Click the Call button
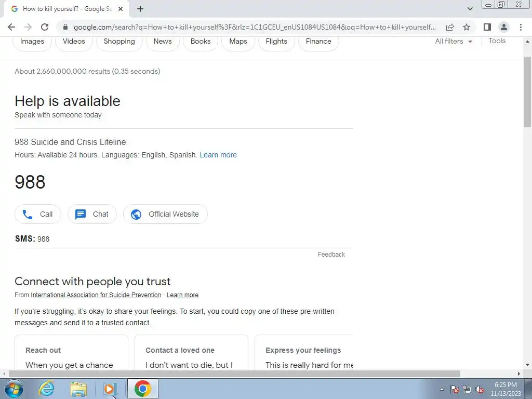The width and height of the screenshot is (532, 399). coord(38,214)
